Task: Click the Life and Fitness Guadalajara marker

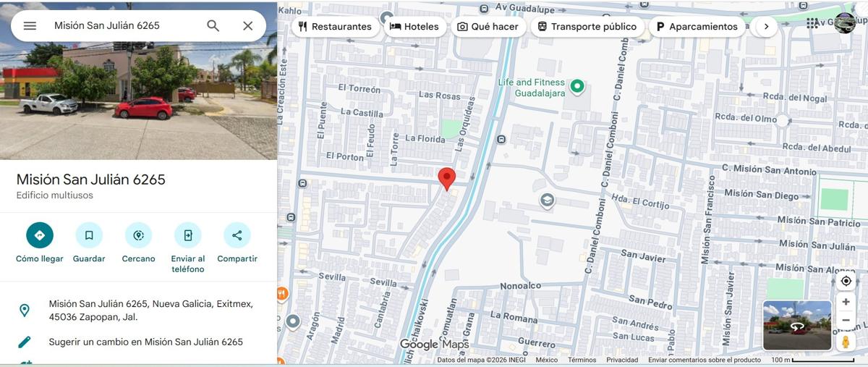Action: click(577, 87)
